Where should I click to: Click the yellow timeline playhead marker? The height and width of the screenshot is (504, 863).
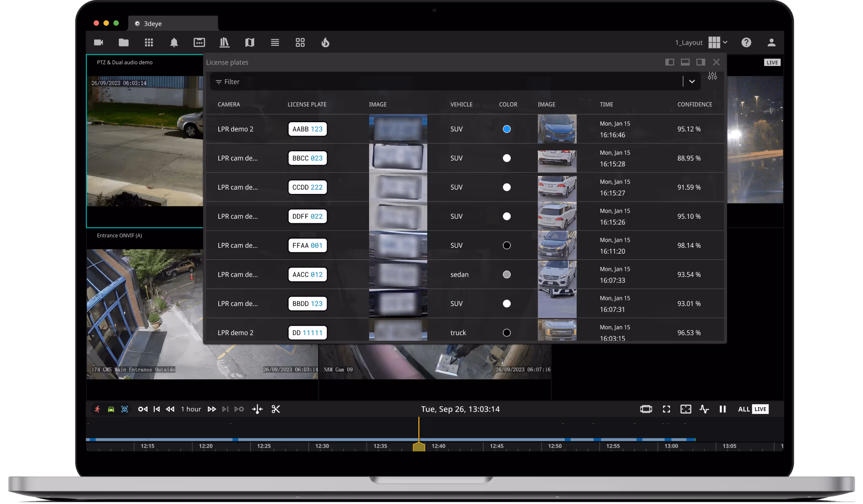pyautogui.click(x=418, y=447)
